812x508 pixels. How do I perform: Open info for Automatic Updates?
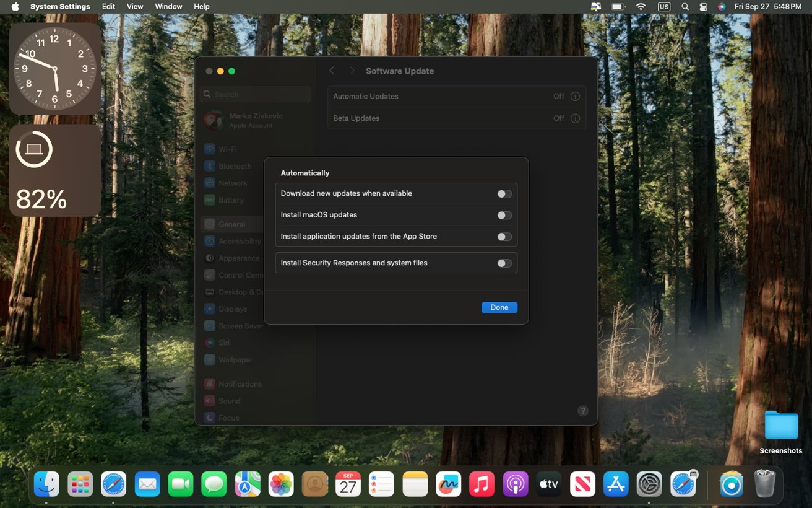click(575, 97)
